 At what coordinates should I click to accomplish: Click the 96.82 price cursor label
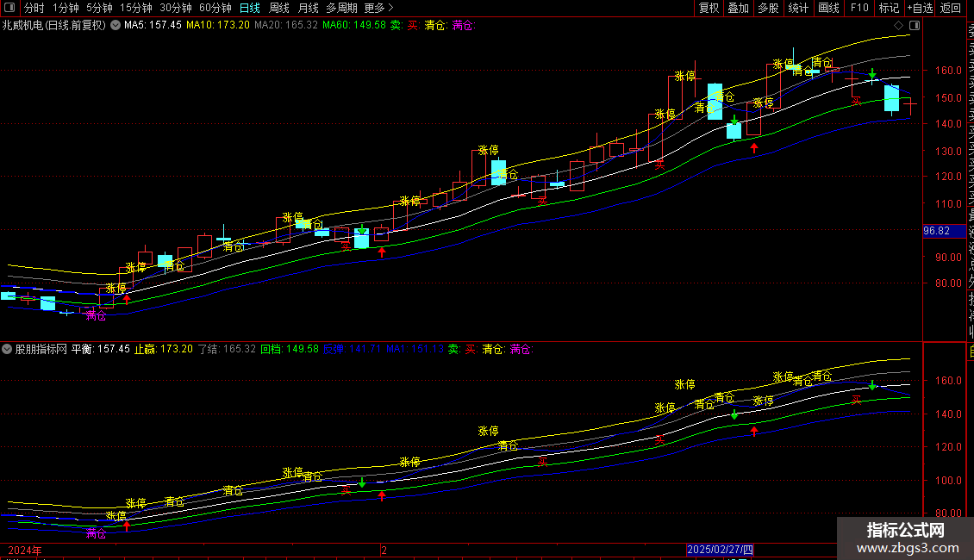point(944,231)
